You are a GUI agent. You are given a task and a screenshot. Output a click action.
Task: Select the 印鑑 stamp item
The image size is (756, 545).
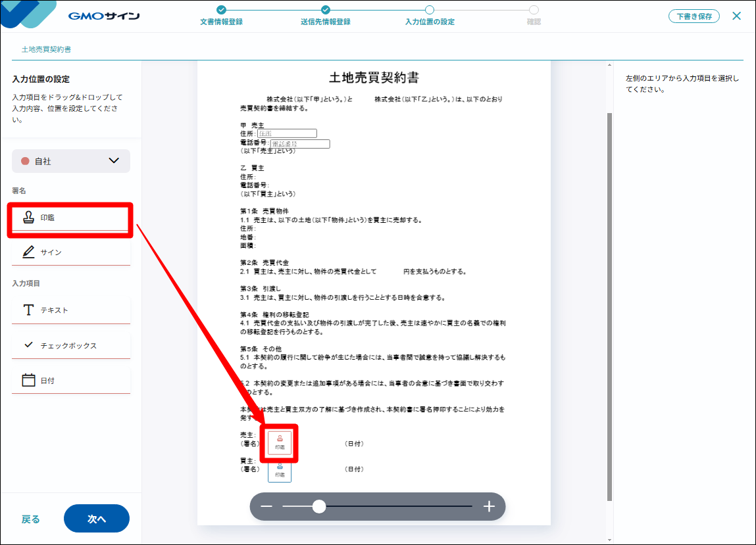pos(71,218)
